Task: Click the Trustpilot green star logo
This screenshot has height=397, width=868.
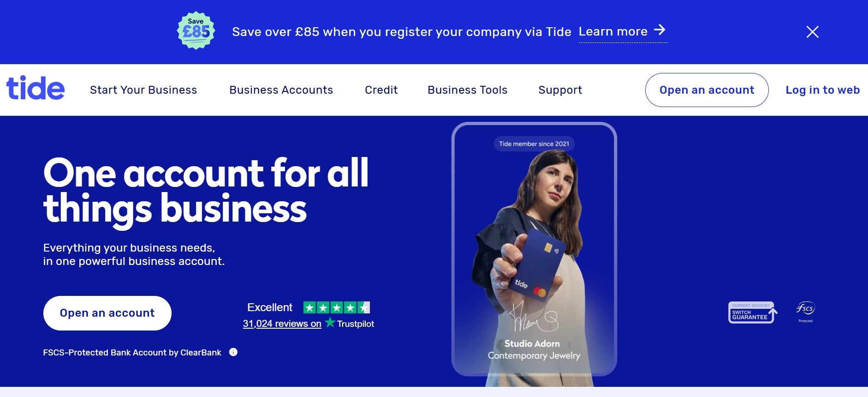Action: [330, 323]
